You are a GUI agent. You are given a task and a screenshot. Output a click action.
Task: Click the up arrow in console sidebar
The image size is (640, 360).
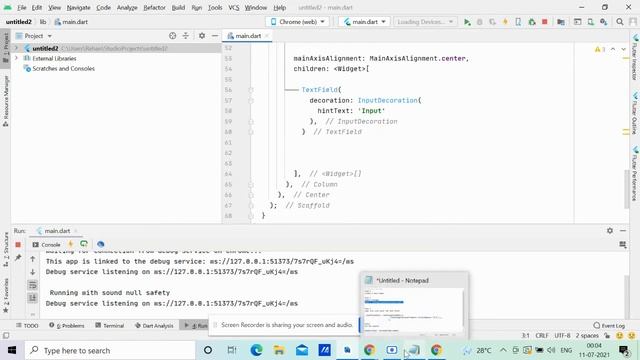[33, 259]
